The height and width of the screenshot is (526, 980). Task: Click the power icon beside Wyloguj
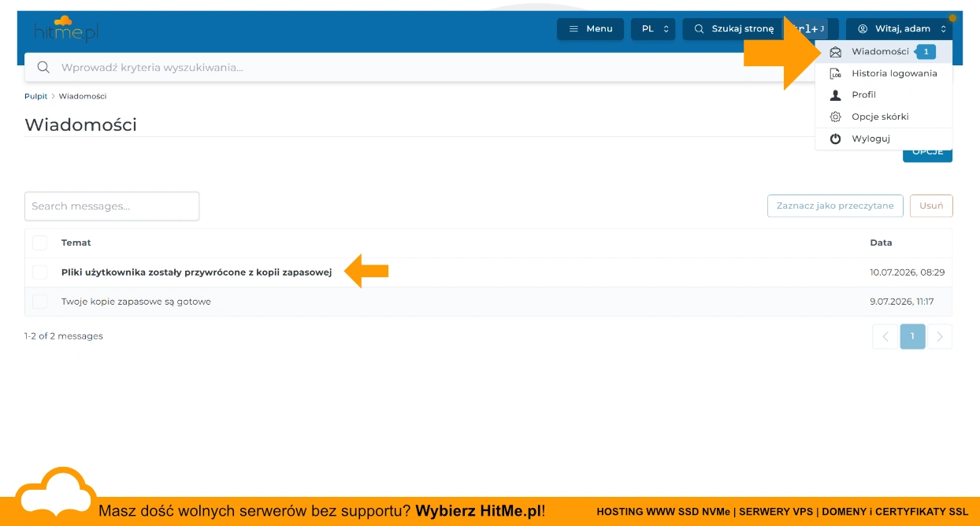836,139
